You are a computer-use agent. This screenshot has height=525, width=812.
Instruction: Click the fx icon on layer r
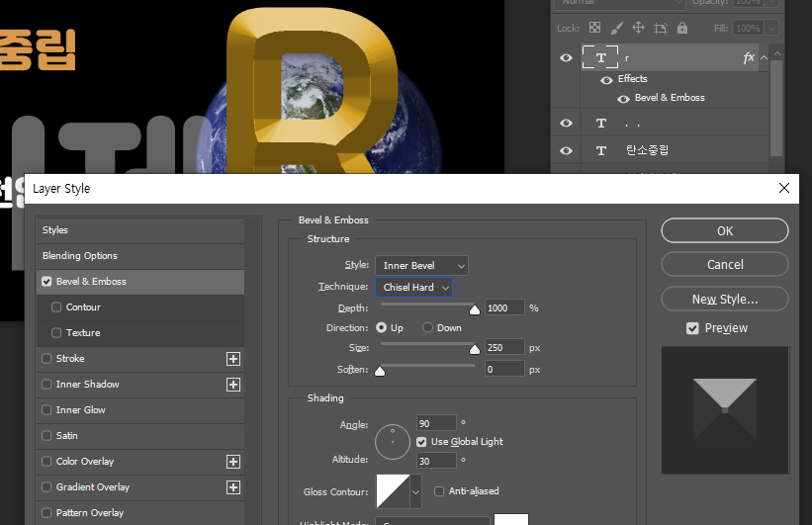(749, 57)
